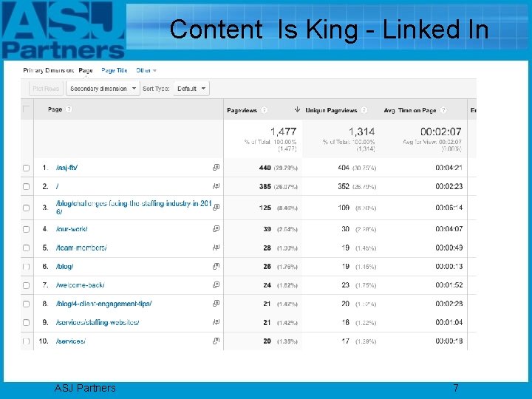The width and height of the screenshot is (532, 399).
Task: Select Page as primary dimension
Action: 86,70
